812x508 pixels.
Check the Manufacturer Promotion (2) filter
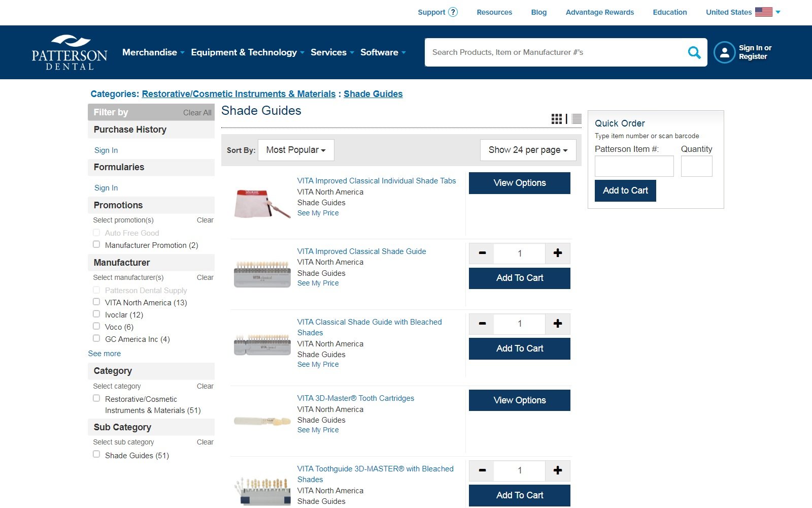(96, 244)
